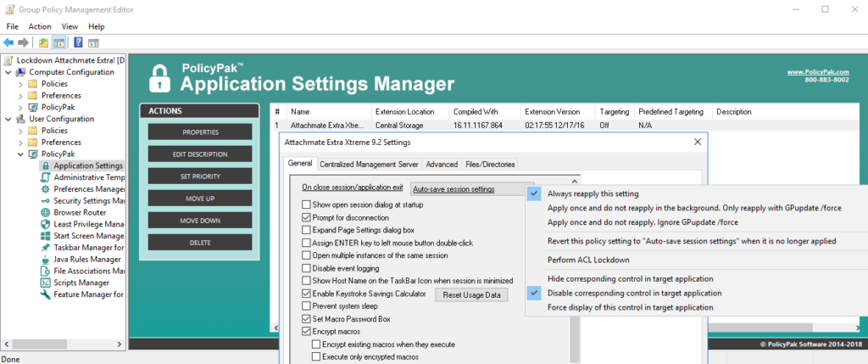Check Open multiple instances of same session
Viewport: 868px width, 364px height.
[306, 255]
